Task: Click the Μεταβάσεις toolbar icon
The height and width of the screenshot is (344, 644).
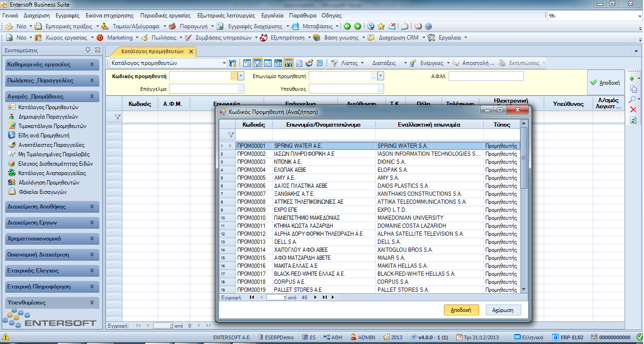Action: tap(295, 26)
